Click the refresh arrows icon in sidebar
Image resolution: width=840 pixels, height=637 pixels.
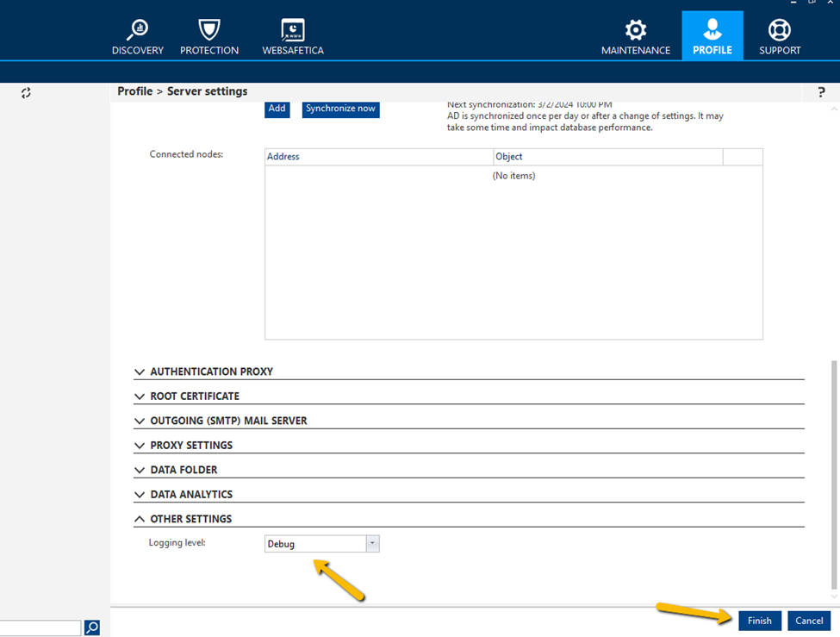click(26, 92)
